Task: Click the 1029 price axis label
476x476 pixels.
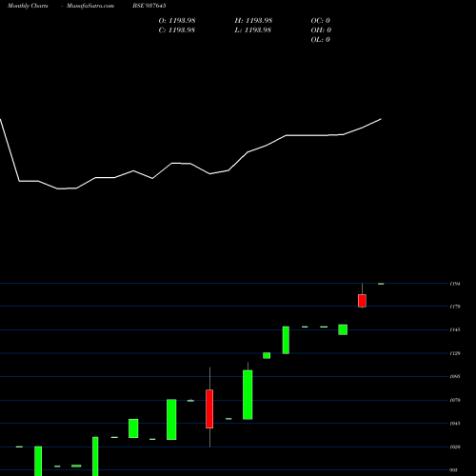Action: pos(455,447)
